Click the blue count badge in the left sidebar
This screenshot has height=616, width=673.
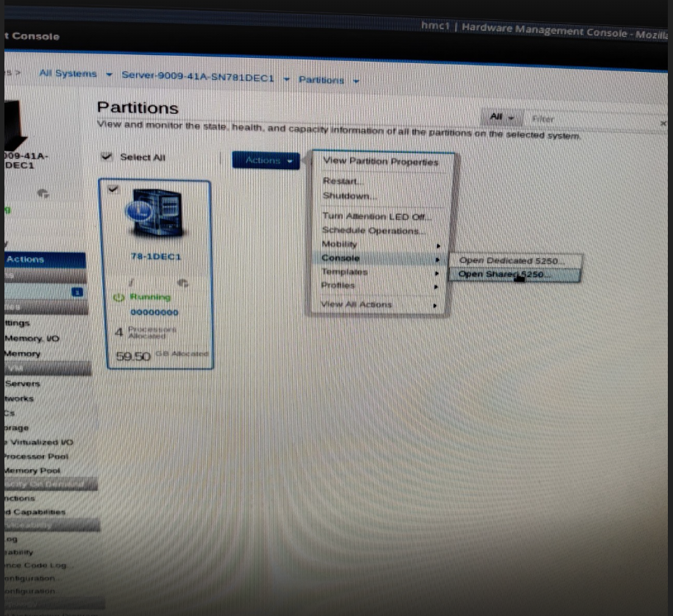[x=77, y=292]
